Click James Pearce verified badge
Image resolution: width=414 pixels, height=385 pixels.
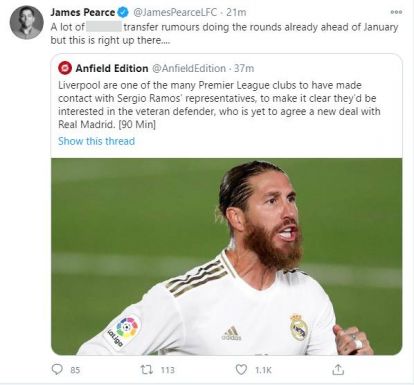click(x=123, y=13)
